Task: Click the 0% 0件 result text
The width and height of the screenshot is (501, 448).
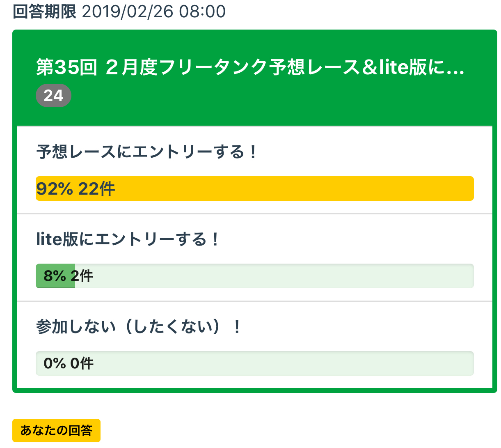Action: click(x=69, y=363)
